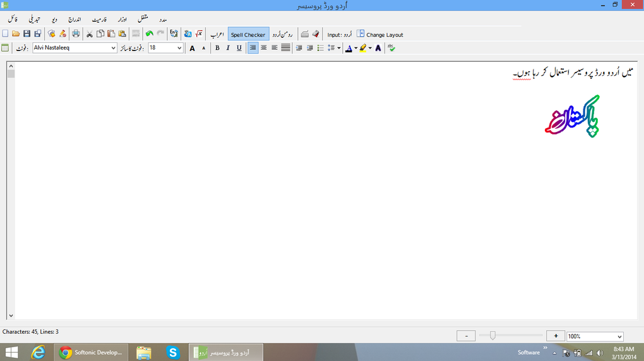Image resolution: width=644 pixels, height=361 pixels.
Task: Align text to the left
Action: tap(275, 48)
